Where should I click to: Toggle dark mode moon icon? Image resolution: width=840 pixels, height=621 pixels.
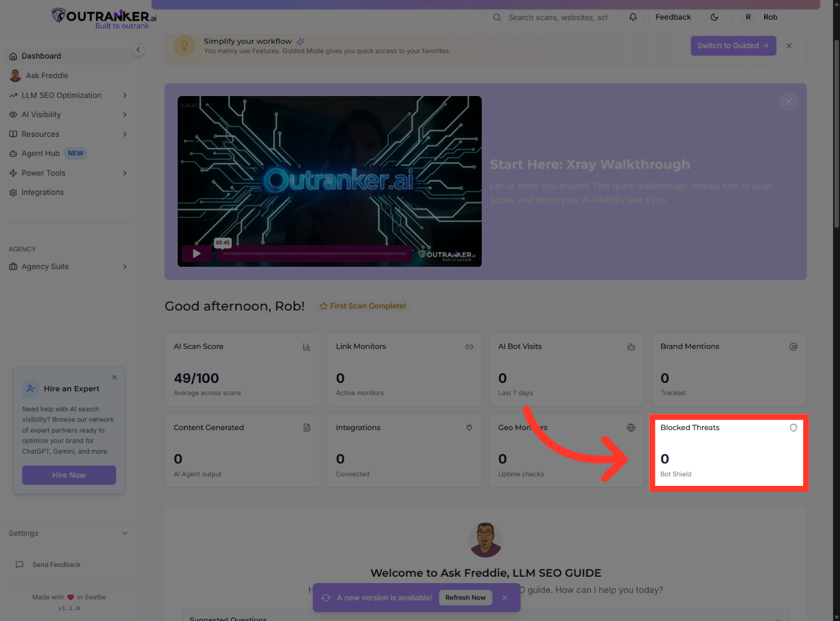click(x=714, y=17)
